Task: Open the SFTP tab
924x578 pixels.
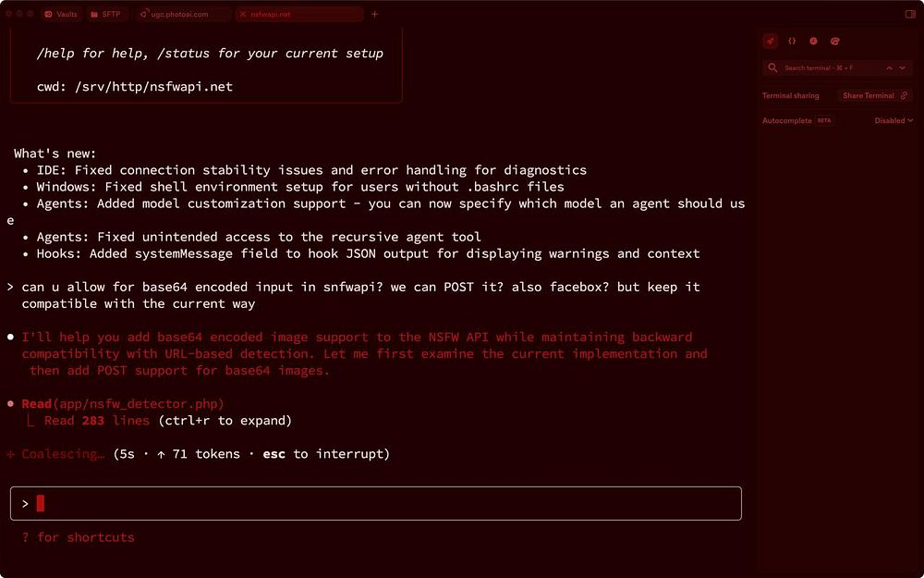Action: click(x=106, y=15)
